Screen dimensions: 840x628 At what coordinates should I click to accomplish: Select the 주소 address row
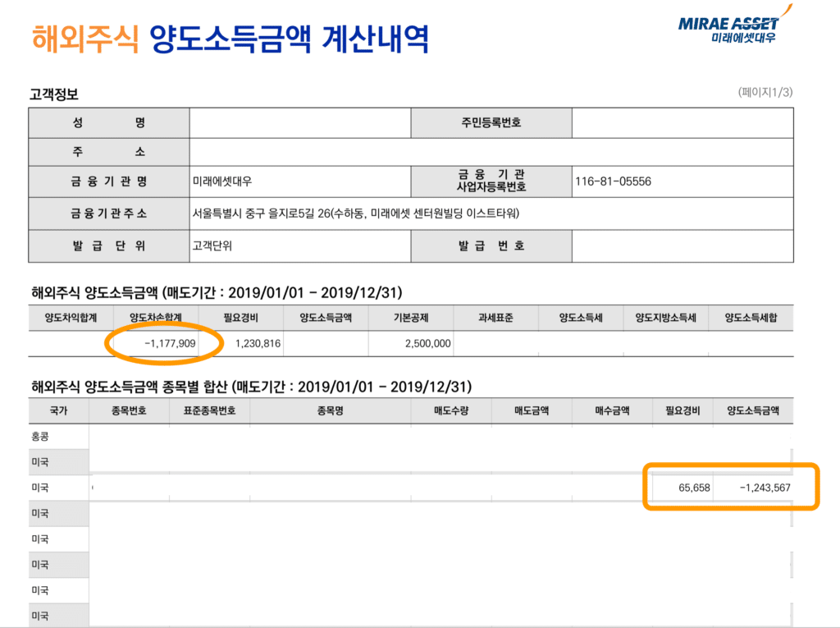[108, 151]
